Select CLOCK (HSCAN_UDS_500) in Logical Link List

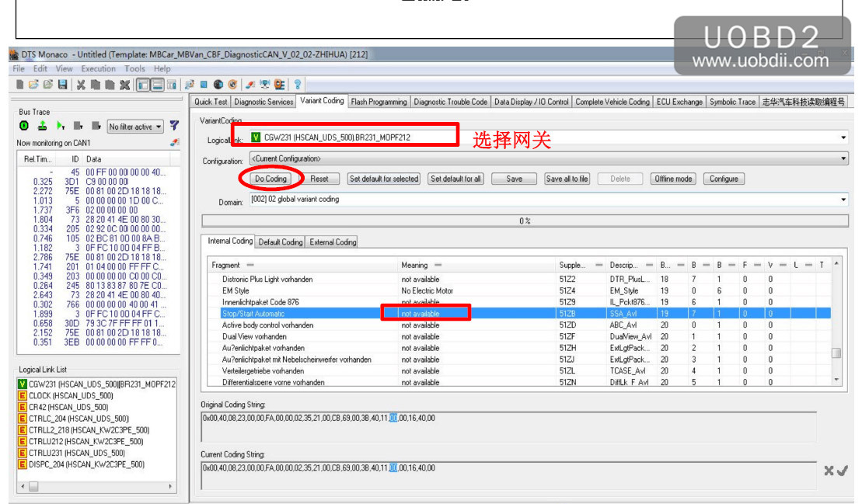pos(71,396)
